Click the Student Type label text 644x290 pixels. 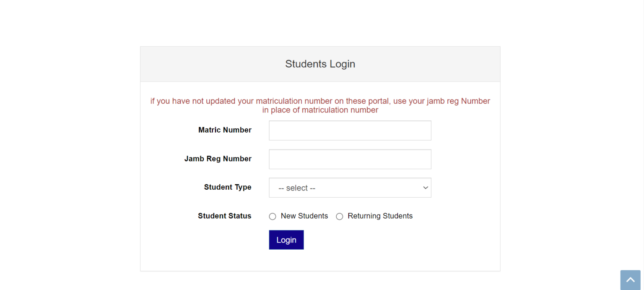[228, 187]
